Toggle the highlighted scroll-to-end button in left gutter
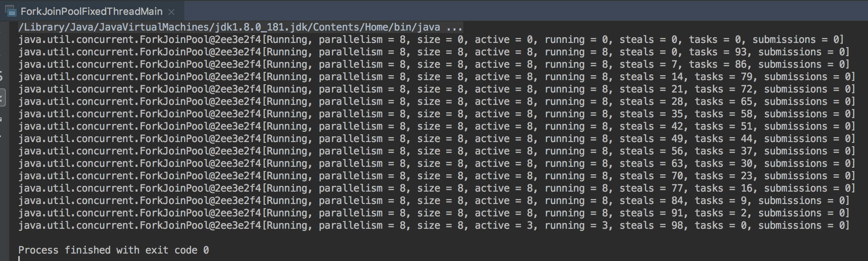Viewport: 868px width, 261px height. tap(2, 98)
